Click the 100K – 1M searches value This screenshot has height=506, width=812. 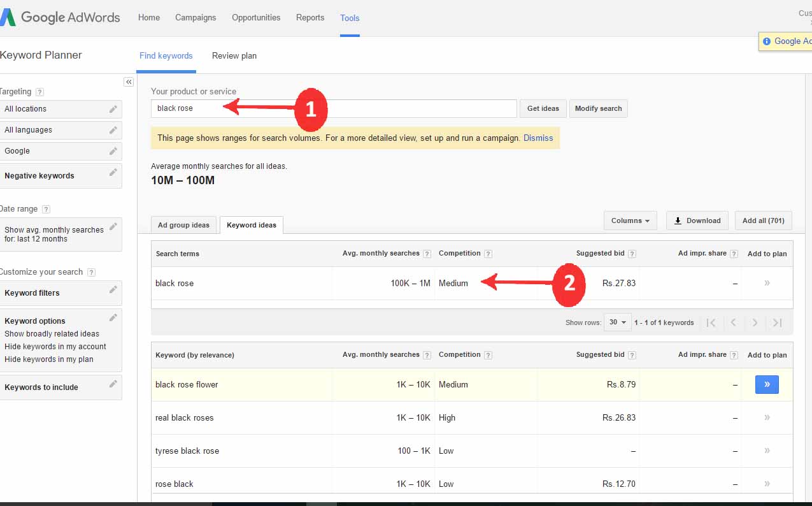pos(411,284)
